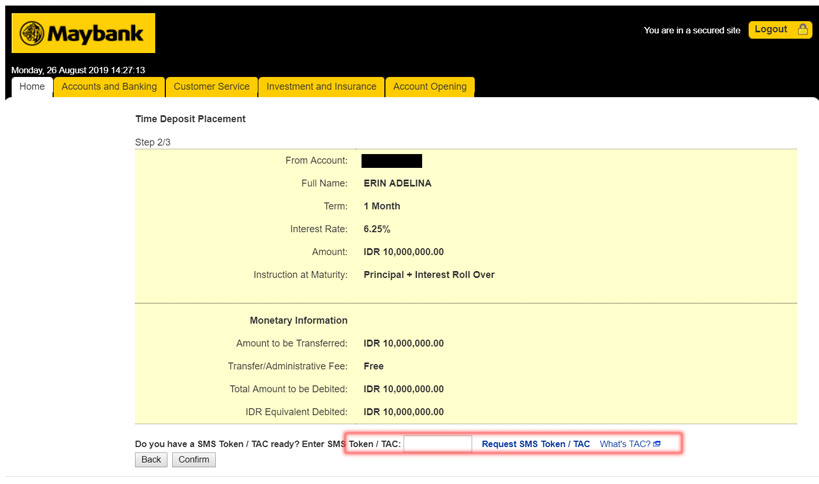Click the You are in a secured site text
Image resolution: width=819 pixels, height=484 pixels.
tap(692, 30)
